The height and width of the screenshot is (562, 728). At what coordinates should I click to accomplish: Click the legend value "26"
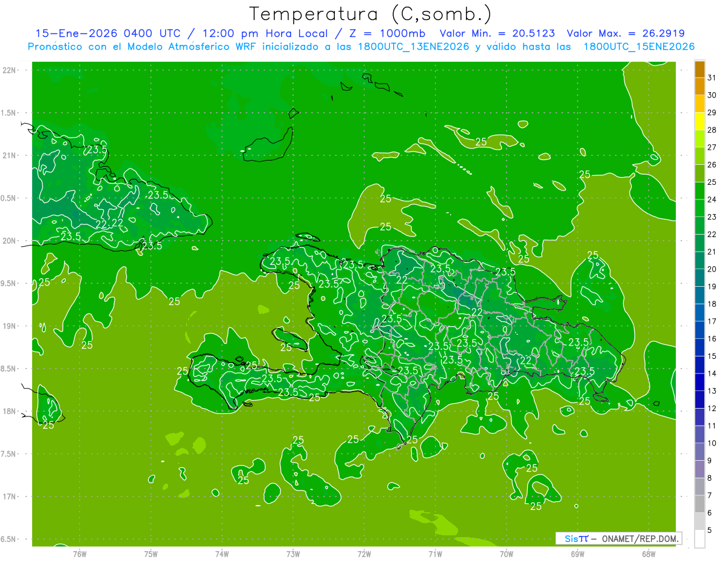712,165
